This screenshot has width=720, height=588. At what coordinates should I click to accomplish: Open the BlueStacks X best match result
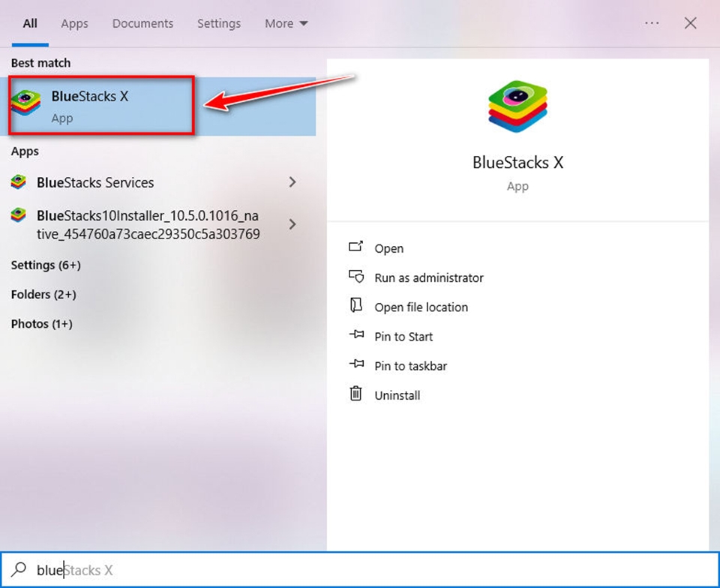click(x=157, y=106)
